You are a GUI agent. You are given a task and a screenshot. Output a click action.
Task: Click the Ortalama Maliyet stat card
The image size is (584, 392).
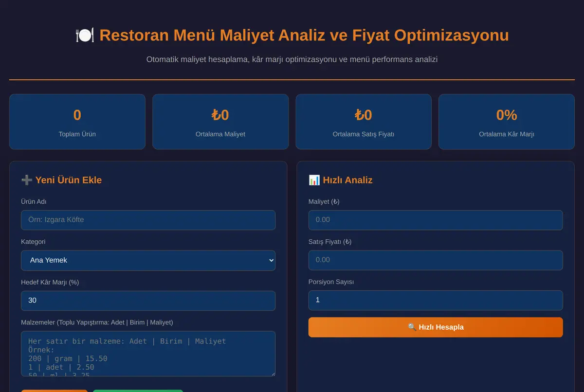tap(220, 122)
